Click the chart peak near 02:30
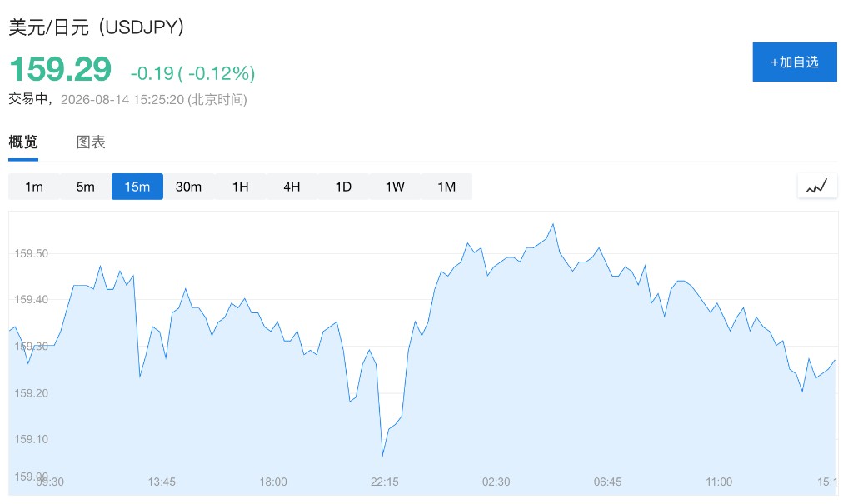The width and height of the screenshot is (853, 504). [x=553, y=224]
